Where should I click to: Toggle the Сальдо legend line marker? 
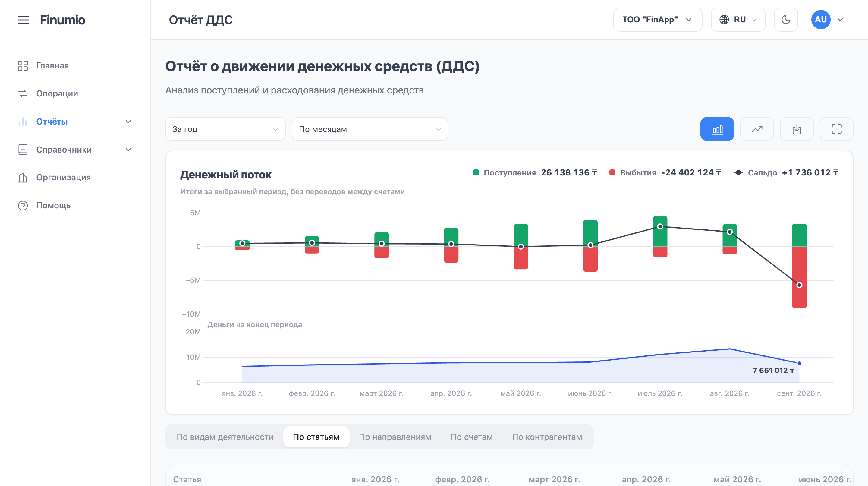pos(738,172)
